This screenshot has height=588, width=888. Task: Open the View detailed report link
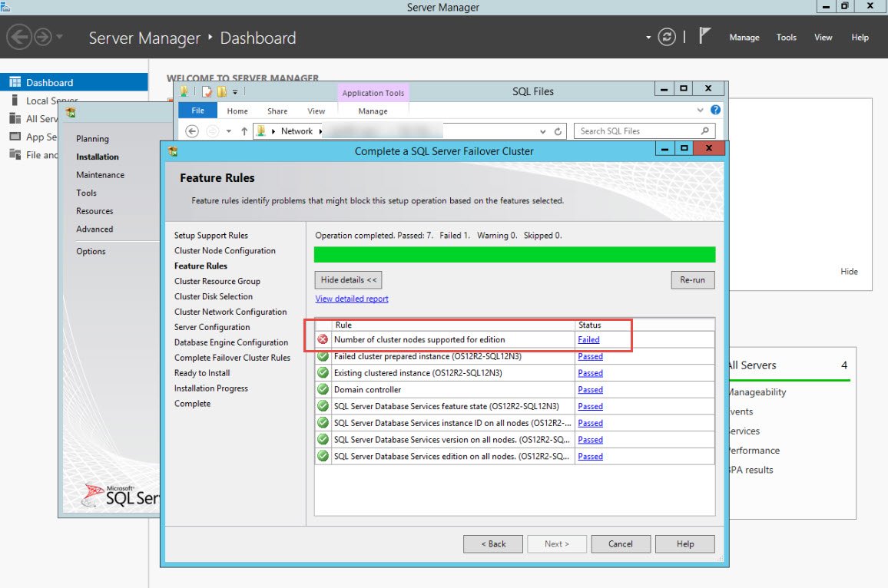point(352,298)
